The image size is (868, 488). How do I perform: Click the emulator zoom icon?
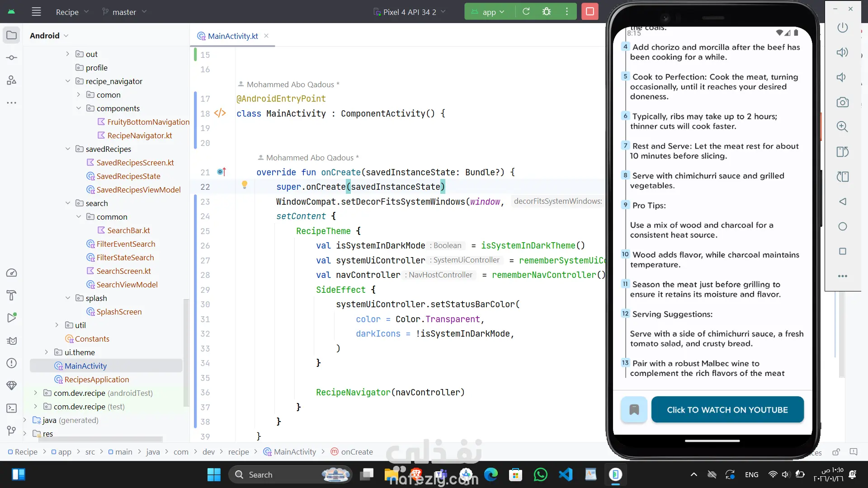pos(842,127)
